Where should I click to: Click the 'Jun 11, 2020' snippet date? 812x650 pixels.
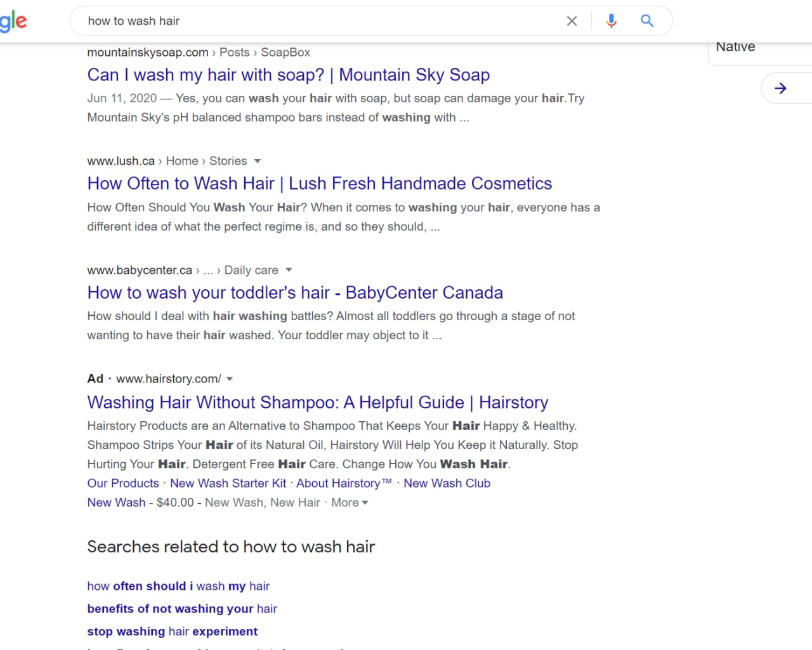click(x=122, y=98)
